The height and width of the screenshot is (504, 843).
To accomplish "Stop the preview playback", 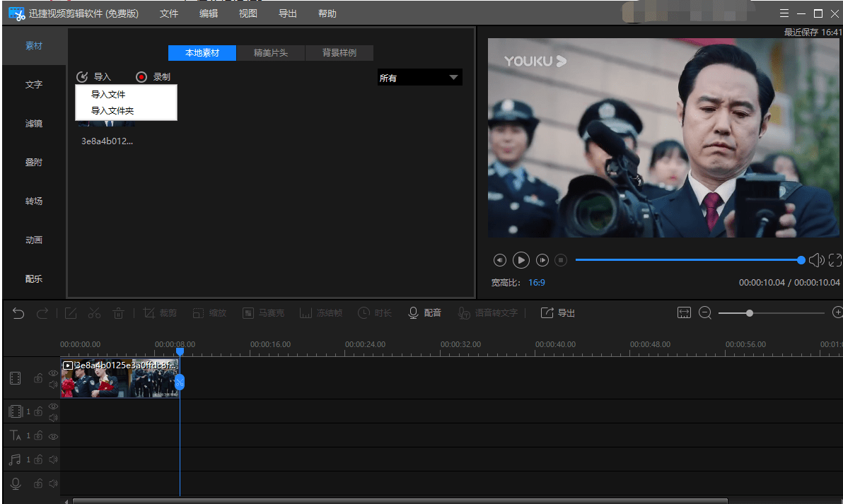I will point(561,260).
